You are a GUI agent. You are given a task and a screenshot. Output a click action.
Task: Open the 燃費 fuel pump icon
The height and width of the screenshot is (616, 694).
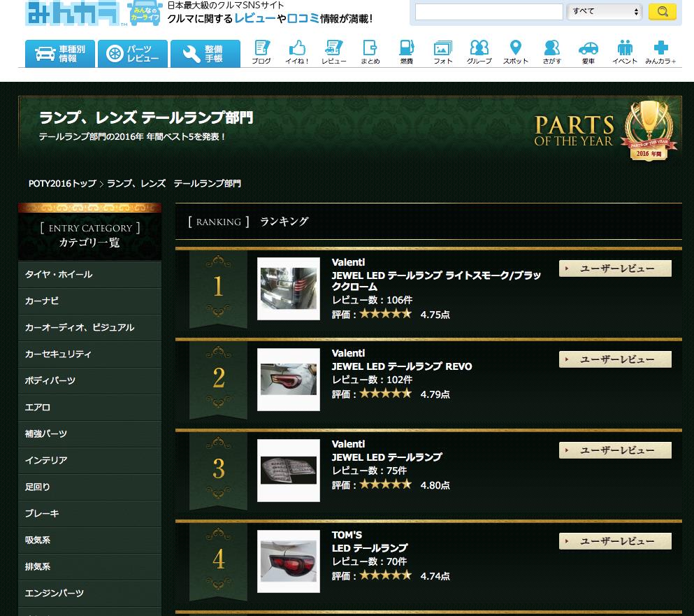click(x=406, y=52)
